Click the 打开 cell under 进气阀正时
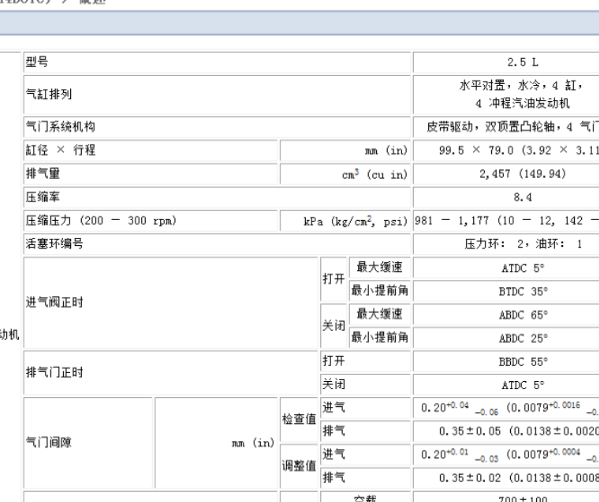The image size is (599, 502). pos(333,279)
